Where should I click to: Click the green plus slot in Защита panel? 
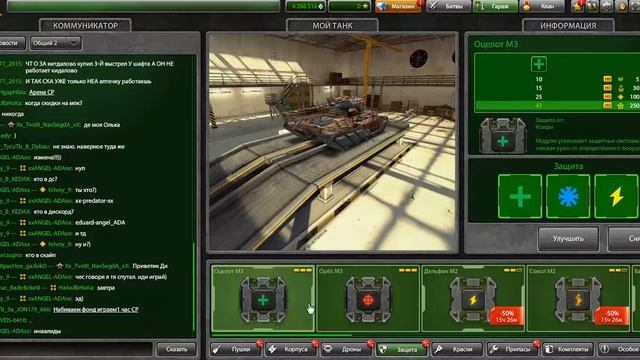click(x=520, y=196)
